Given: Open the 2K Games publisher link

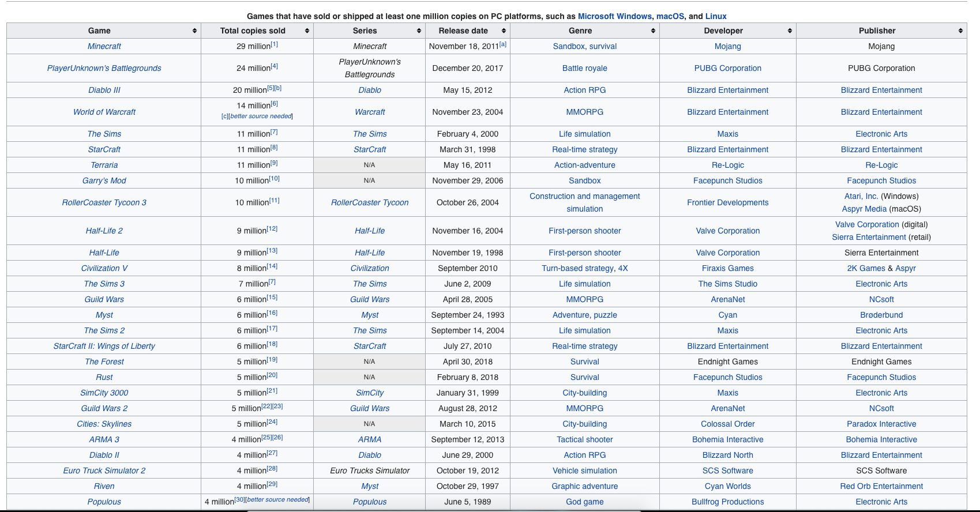Looking at the screenshot, I should point(866,268).
